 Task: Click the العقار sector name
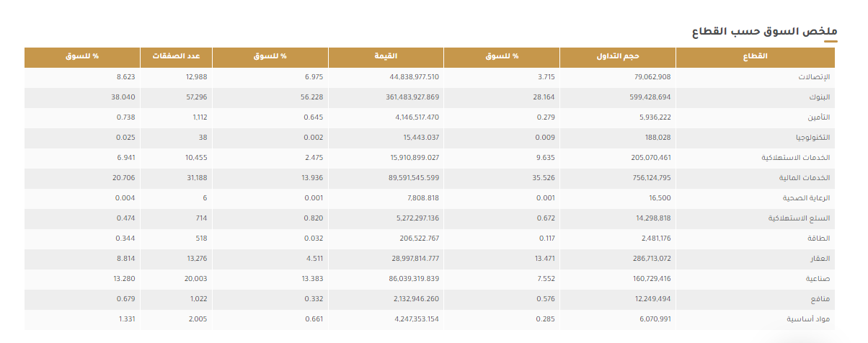click(821, 258)
